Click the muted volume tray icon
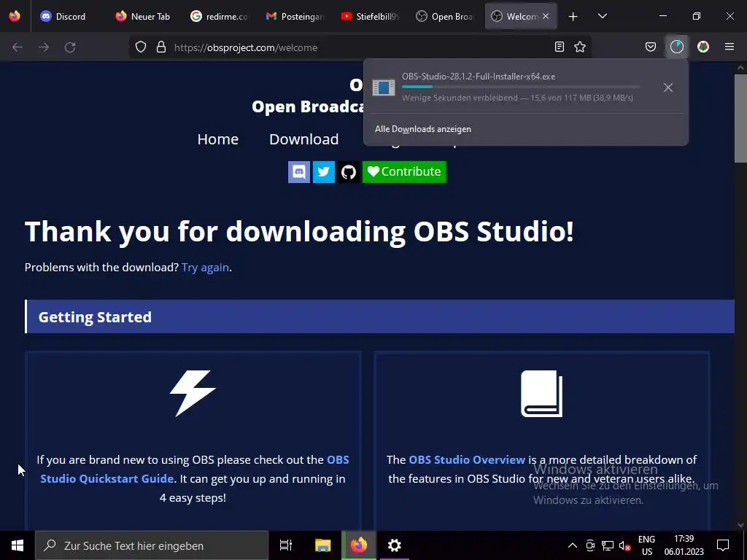 624,545
